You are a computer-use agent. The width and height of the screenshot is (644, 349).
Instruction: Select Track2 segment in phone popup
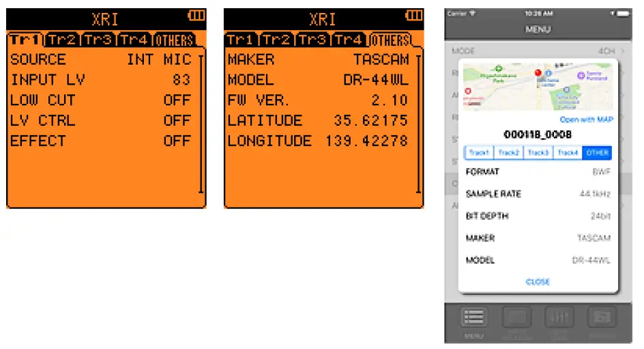point(509,152)
